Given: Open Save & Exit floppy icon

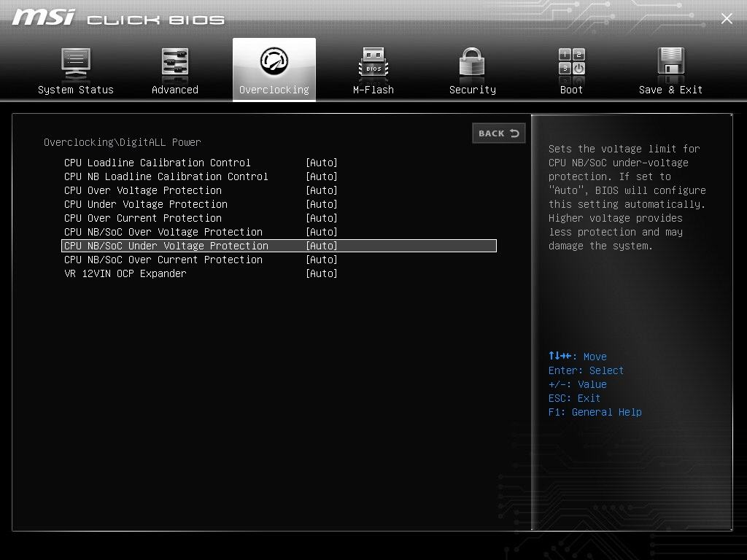Looking at the screenshot, I should click(671, 62).
